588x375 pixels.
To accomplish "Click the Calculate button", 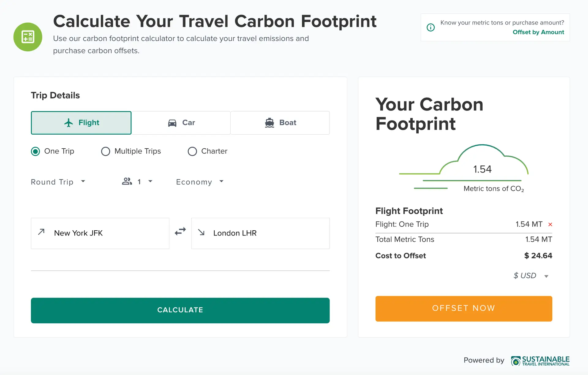I will (x=180, y=310).
